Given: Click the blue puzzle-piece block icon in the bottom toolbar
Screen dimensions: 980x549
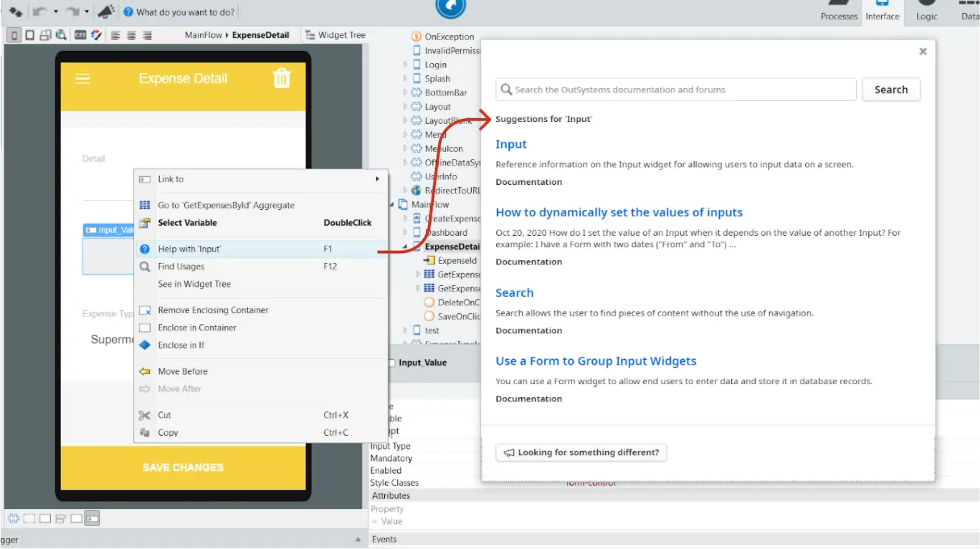Looking at the screenshot, I should tap(13, 518).
